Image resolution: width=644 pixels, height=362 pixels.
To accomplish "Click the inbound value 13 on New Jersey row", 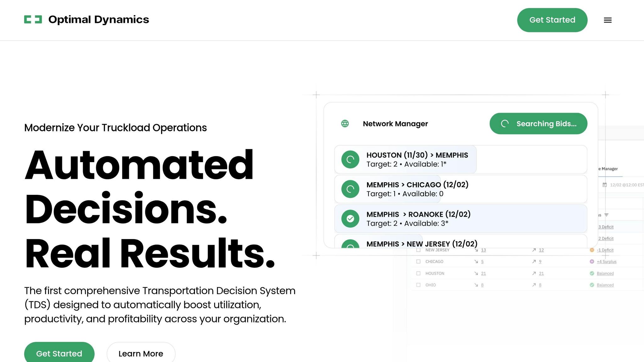I will click(x=483, y=250).
